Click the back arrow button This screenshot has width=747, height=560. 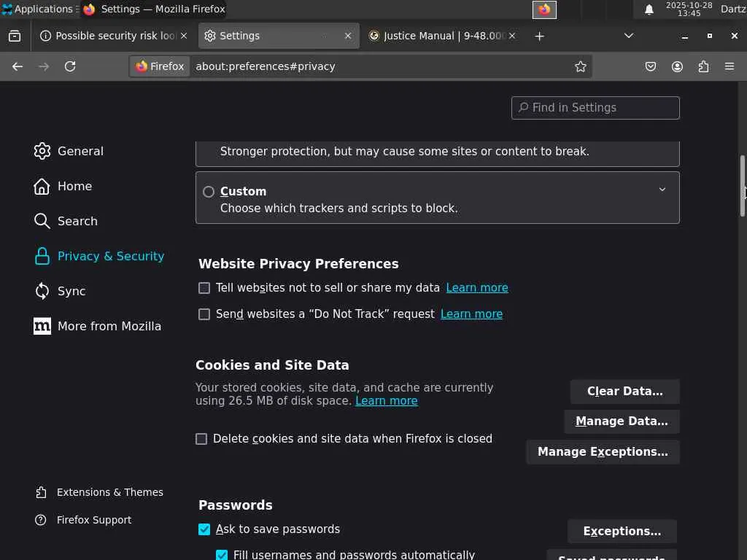click(x=18, y=66)
